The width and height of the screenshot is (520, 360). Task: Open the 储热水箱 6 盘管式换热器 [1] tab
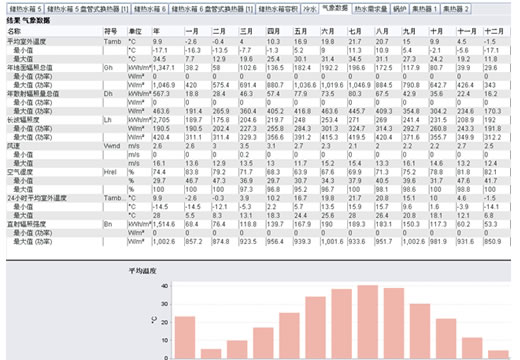(212, 9)
